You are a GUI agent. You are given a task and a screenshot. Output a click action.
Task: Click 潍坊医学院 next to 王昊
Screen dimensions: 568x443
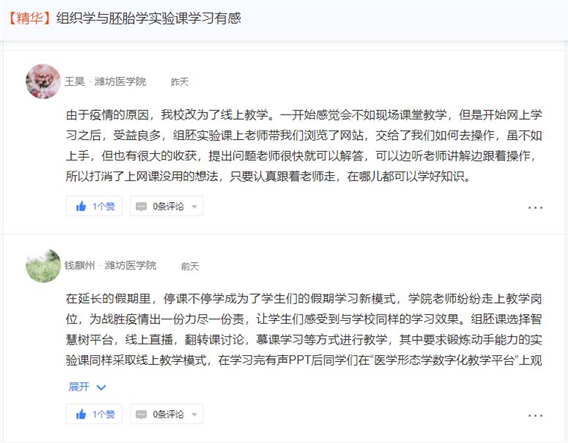click(x=120, y=82)
